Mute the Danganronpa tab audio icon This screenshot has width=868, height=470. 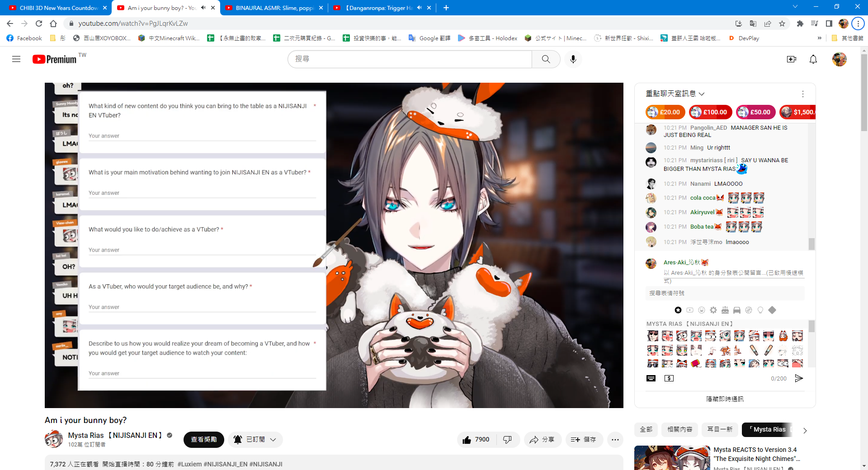pyautogui.click(x=420, y=8)
